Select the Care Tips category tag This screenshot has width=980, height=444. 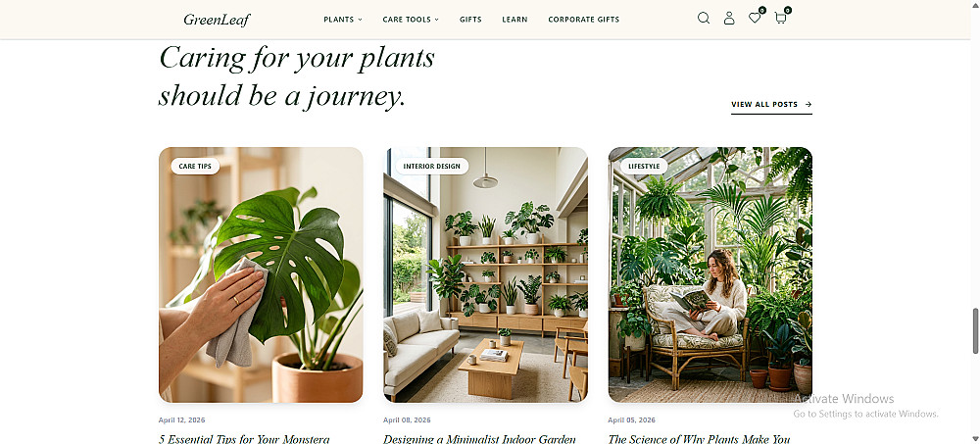195,167
